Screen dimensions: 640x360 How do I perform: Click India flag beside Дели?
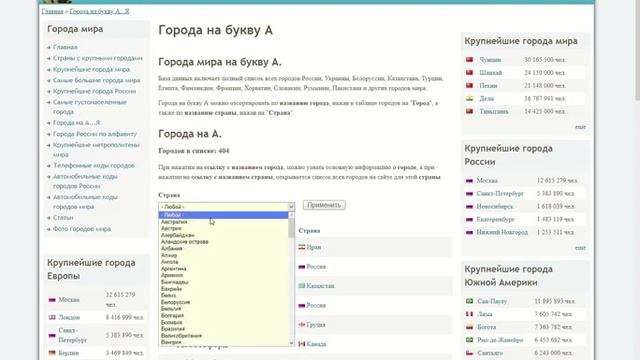click(469, 98)
